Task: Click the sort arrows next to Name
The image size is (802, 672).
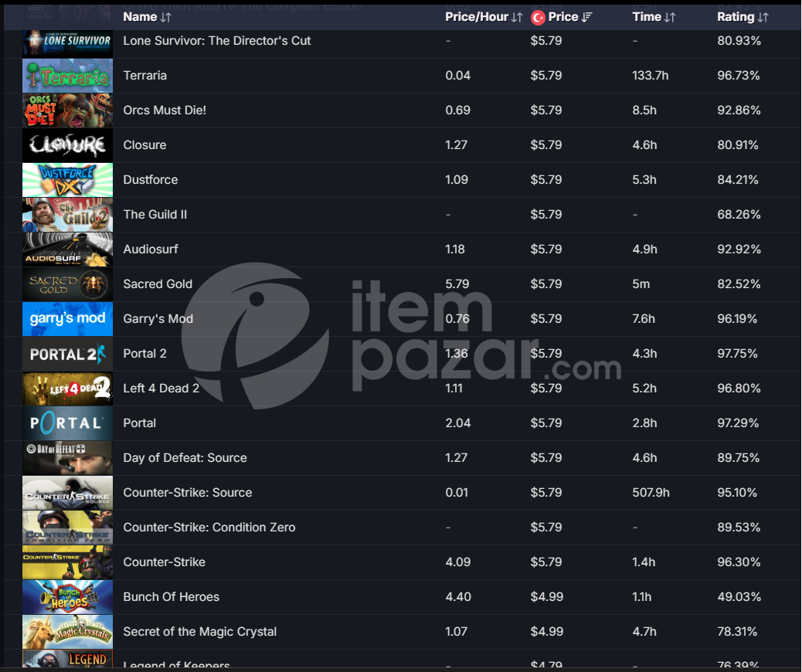Action: click(165, 18)
